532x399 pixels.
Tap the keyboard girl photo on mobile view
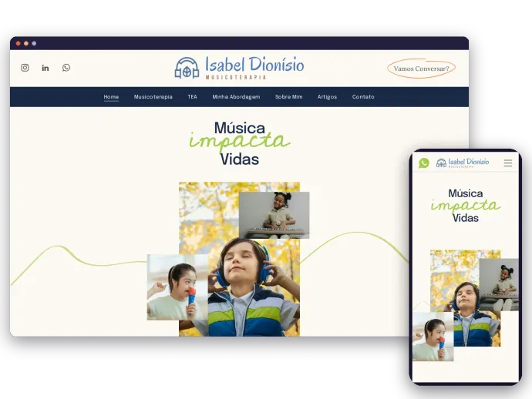pyautogui.click(x=499, y=285)
